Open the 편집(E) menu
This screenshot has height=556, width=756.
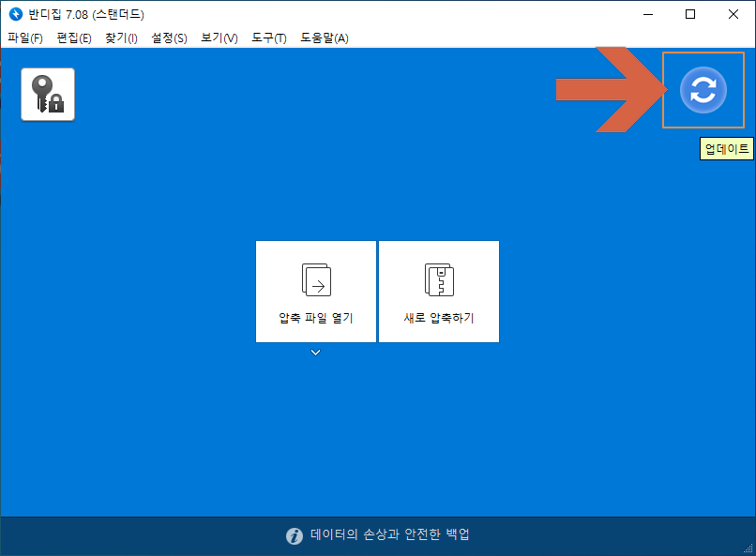coord(74,38)
